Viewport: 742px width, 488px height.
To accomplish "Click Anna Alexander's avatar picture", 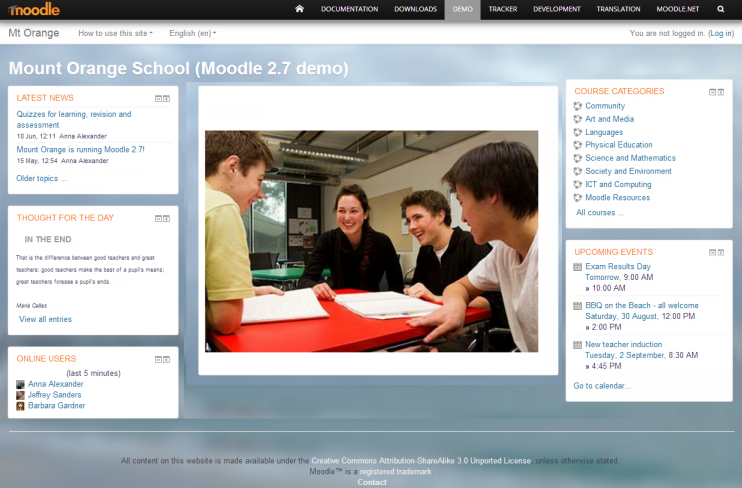I will (x=20, y=384).
